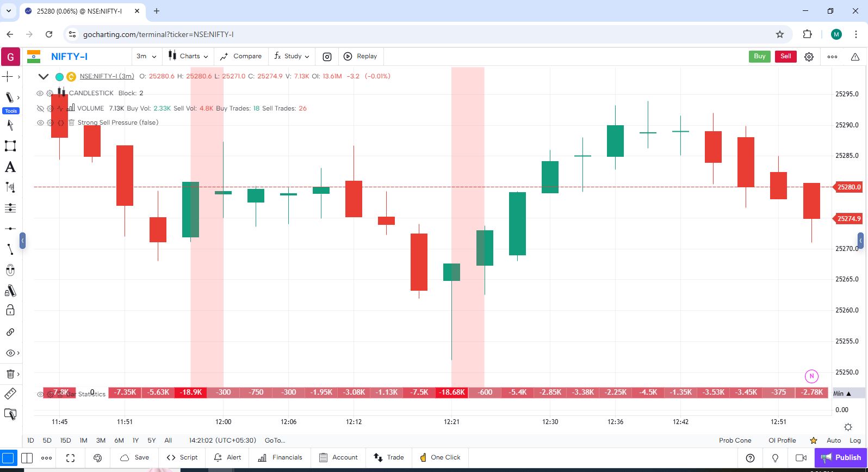Hide the Strong Sell Pressure indicator

(x=40, y=122)
